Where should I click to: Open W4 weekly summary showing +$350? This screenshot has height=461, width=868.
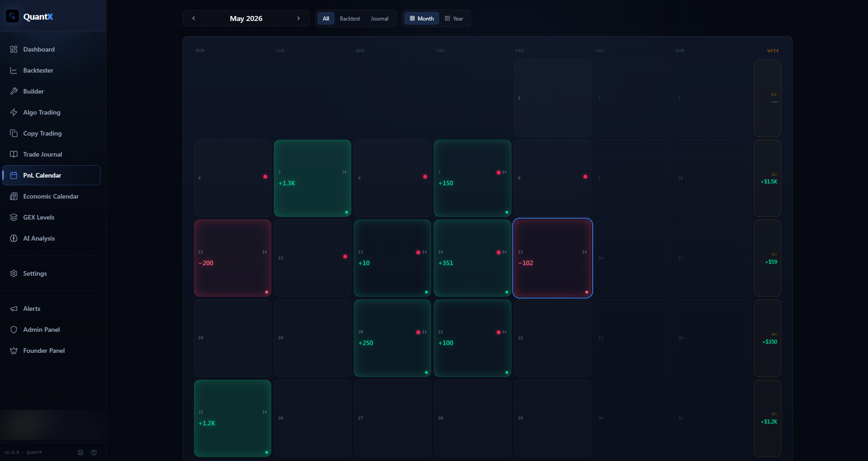768,338
